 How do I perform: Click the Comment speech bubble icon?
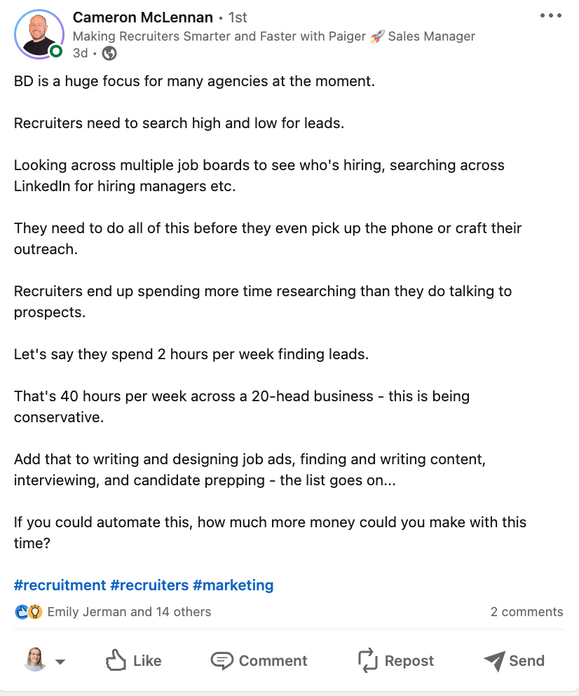click(222, 660)
